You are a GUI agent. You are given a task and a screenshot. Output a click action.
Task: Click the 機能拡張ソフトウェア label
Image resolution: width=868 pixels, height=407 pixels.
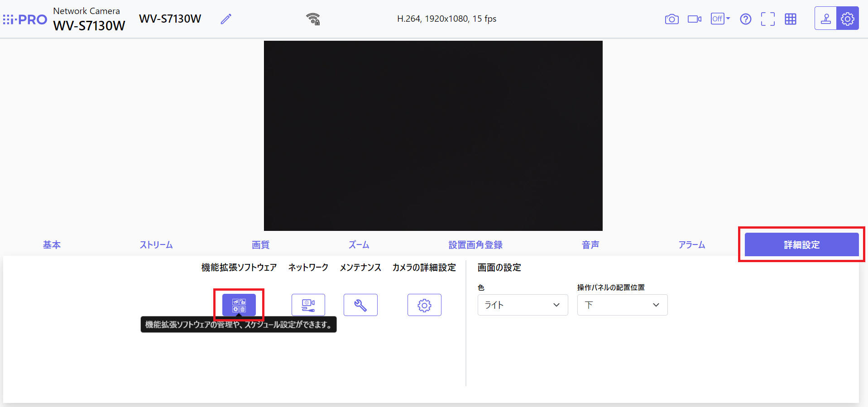(x=239, y=268)
